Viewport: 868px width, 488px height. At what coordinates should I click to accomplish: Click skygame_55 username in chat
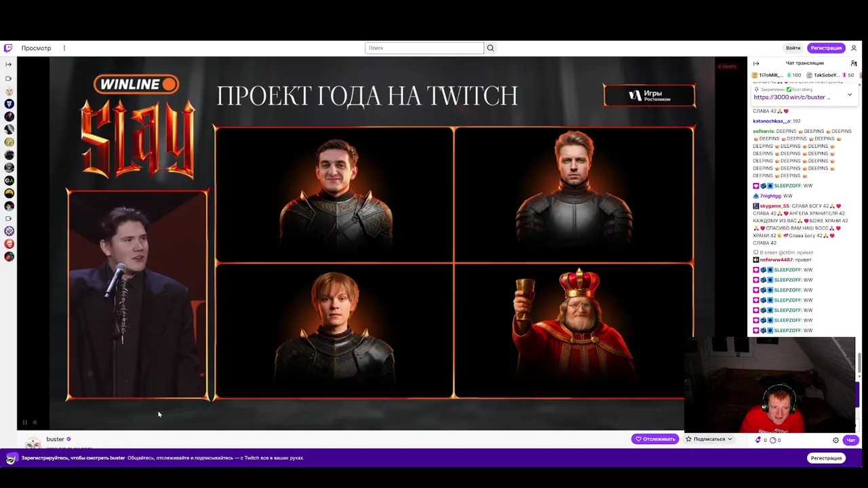pyautogui.click(x=774, y=206)
